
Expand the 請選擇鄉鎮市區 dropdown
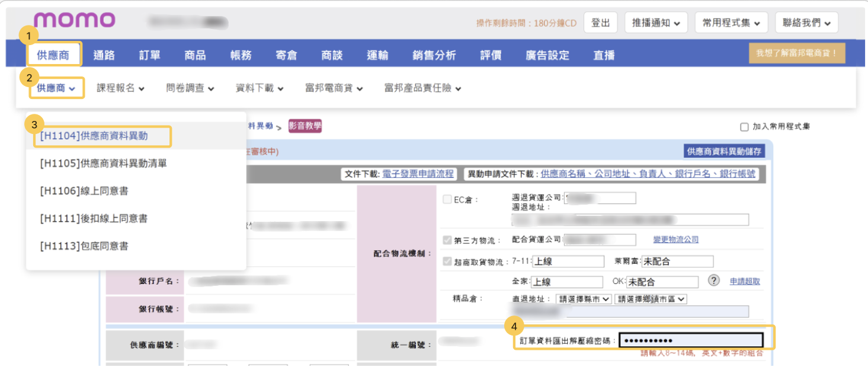651,299
